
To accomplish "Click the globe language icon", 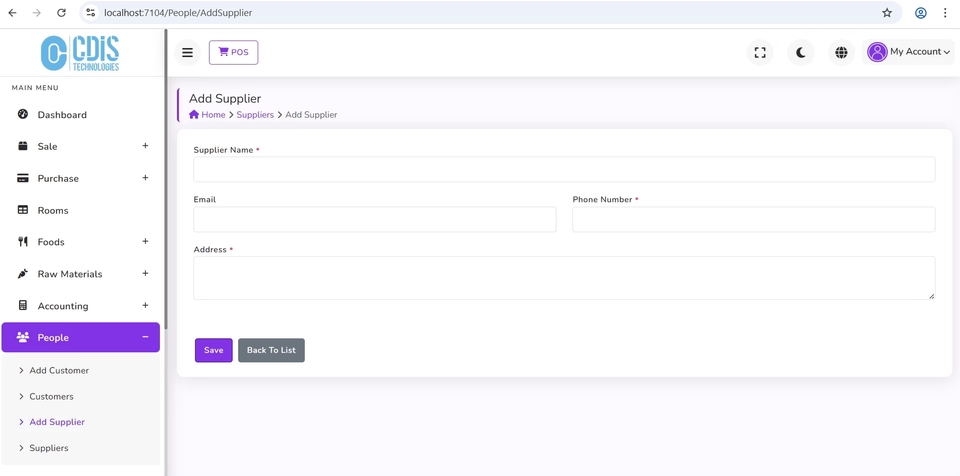I will tap(841, 53).
